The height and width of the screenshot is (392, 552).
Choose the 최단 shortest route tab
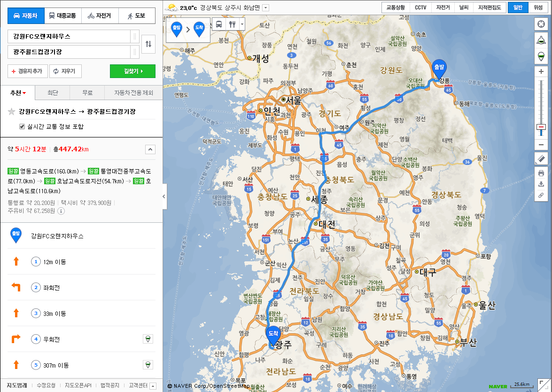[53, 93]
